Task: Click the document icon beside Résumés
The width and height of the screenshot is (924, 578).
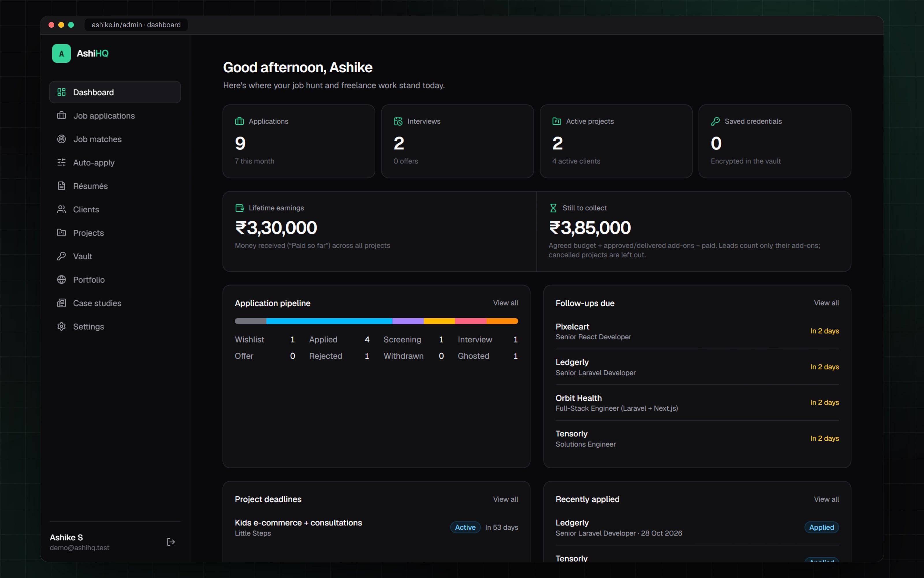Action: click(x=62, y=186)
